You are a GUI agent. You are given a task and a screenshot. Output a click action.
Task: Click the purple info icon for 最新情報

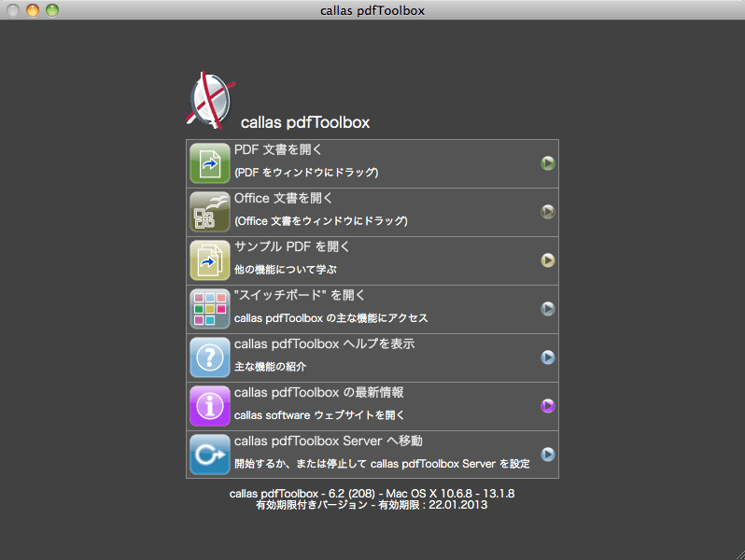click(210, 406)
